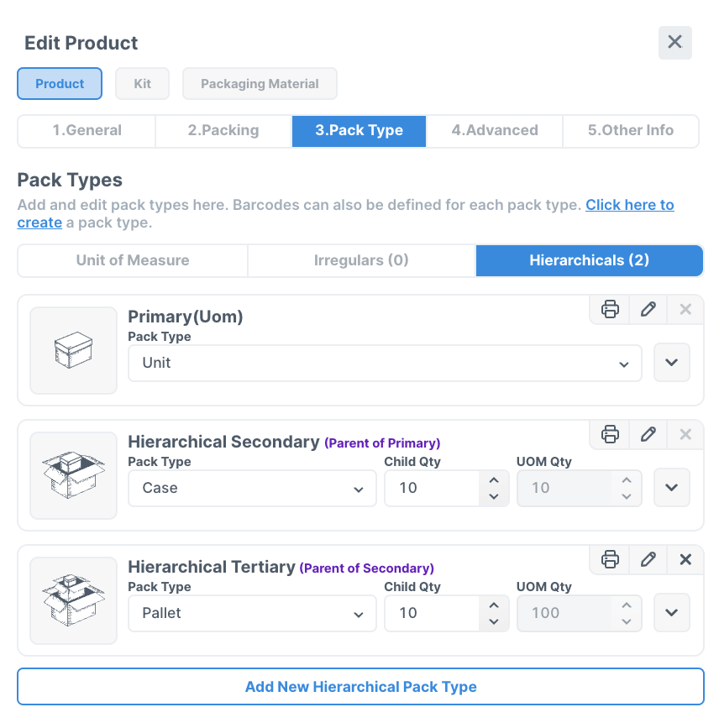Open the Case pack type dropdown
The height and width of the screenshot is (728, 719).
(252, 488)
